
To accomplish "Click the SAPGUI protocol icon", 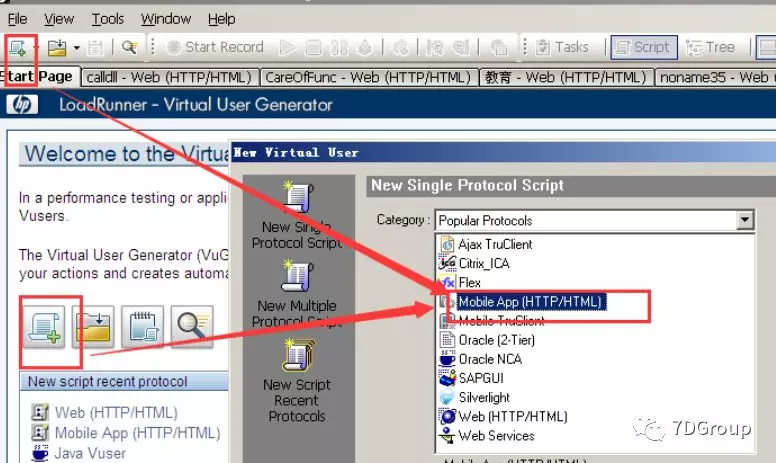I will pyautogui.click(x=447, y=378).
